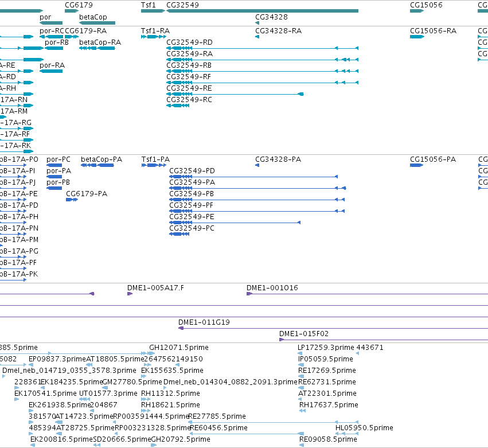Select the por gene label
488x448 pixels.
click(45, 17)
